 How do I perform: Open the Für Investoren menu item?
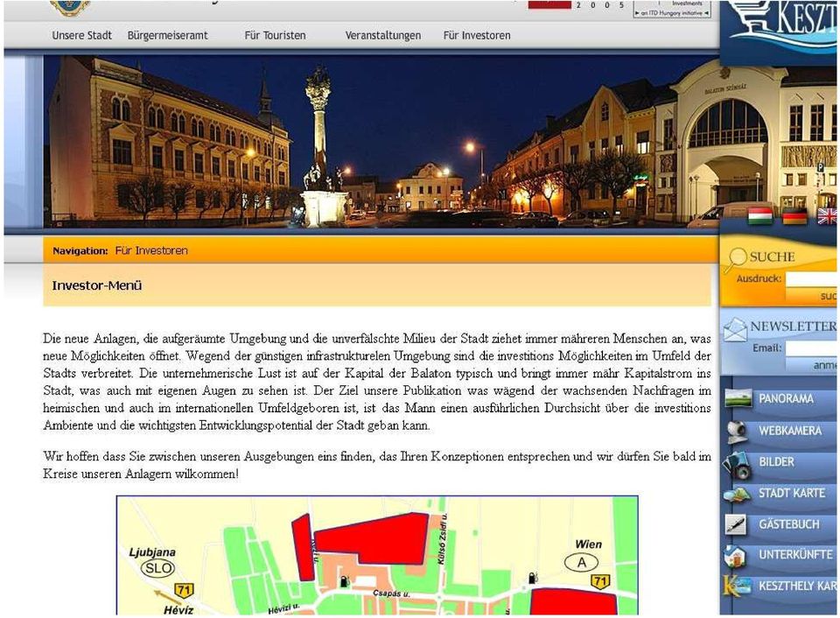[x=477, y=35]
